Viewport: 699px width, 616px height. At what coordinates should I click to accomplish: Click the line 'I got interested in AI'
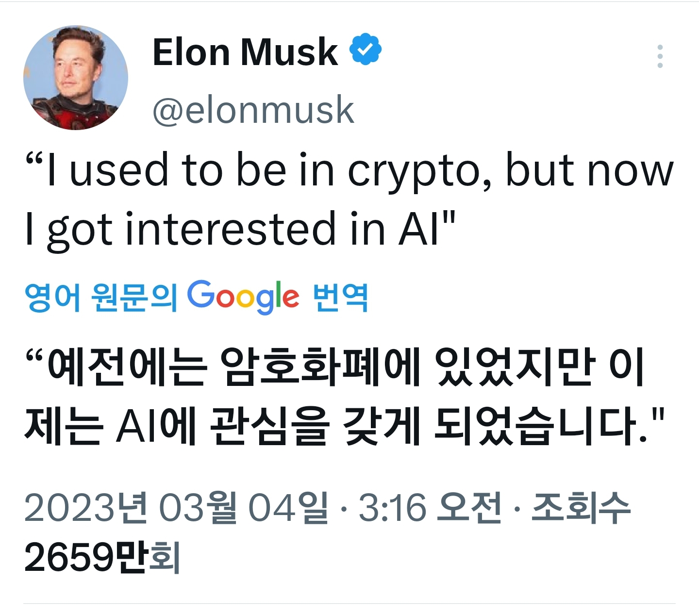[x=241, y=229]
